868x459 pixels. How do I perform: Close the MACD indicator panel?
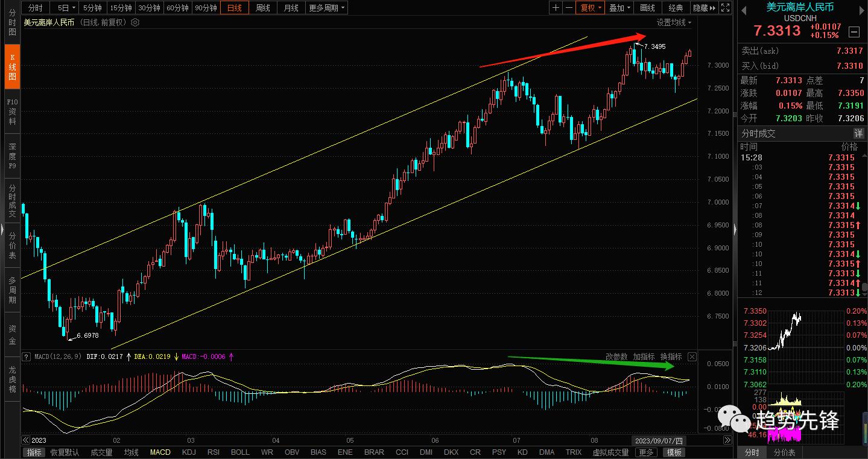692,357
